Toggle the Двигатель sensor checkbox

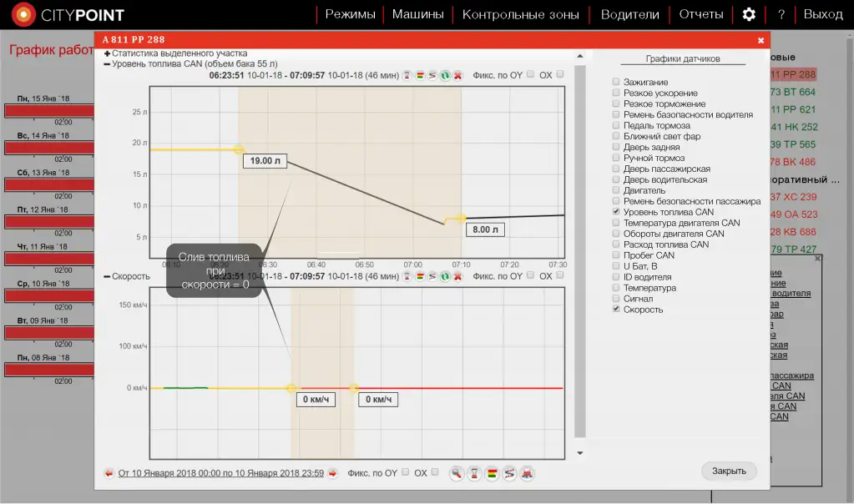click(616, 190)
